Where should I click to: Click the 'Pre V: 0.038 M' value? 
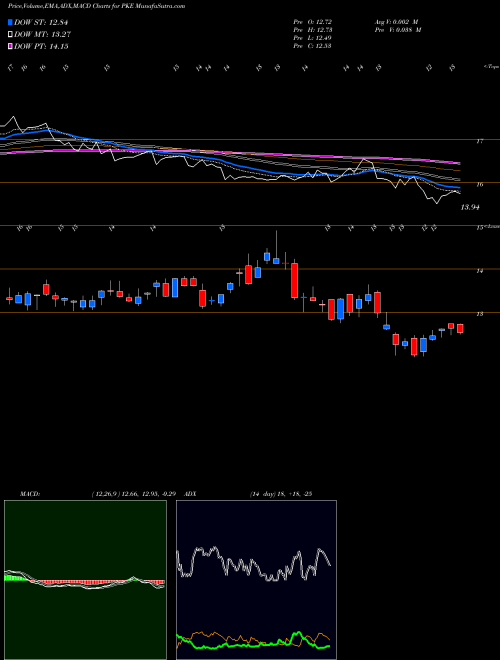(399, 30)
